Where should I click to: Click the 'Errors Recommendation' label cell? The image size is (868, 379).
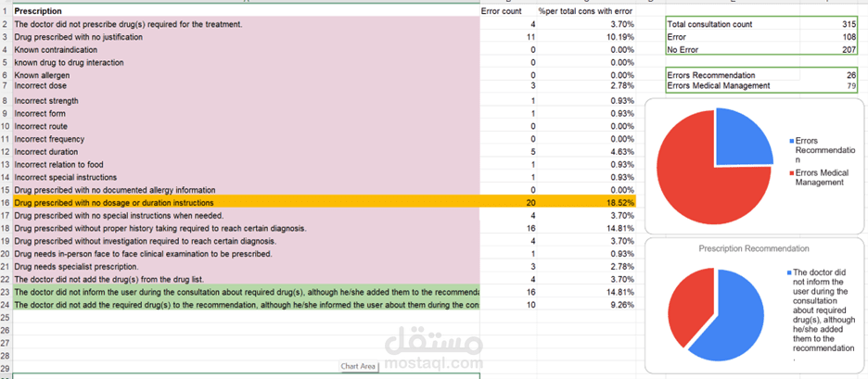click(x=733, y=75)
